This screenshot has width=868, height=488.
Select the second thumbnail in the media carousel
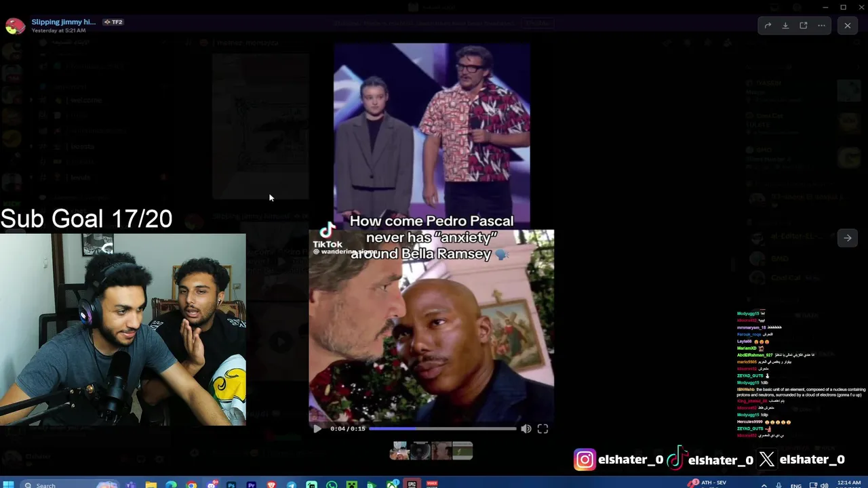[x=420, y=451]
